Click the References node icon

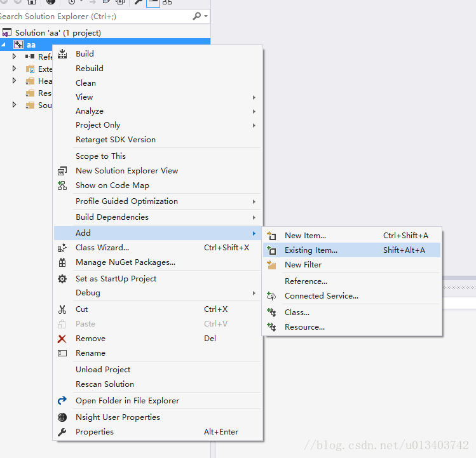(30, 57)
